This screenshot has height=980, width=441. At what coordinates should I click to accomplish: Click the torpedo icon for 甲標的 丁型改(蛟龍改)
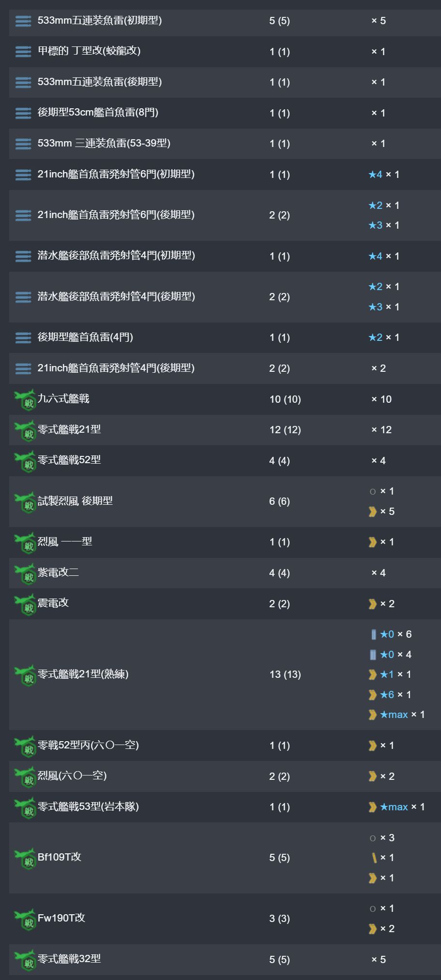pos(23,51)
